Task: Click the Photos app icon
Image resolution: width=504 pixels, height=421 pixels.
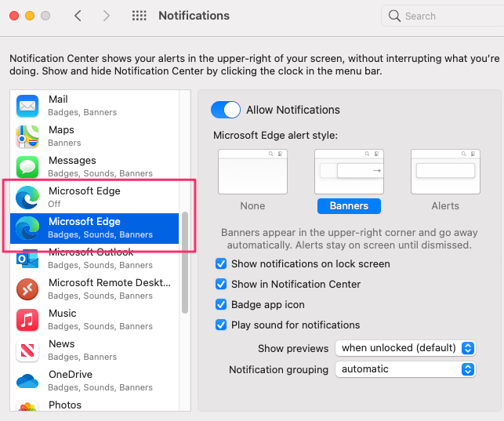Action: coord(27,406)
